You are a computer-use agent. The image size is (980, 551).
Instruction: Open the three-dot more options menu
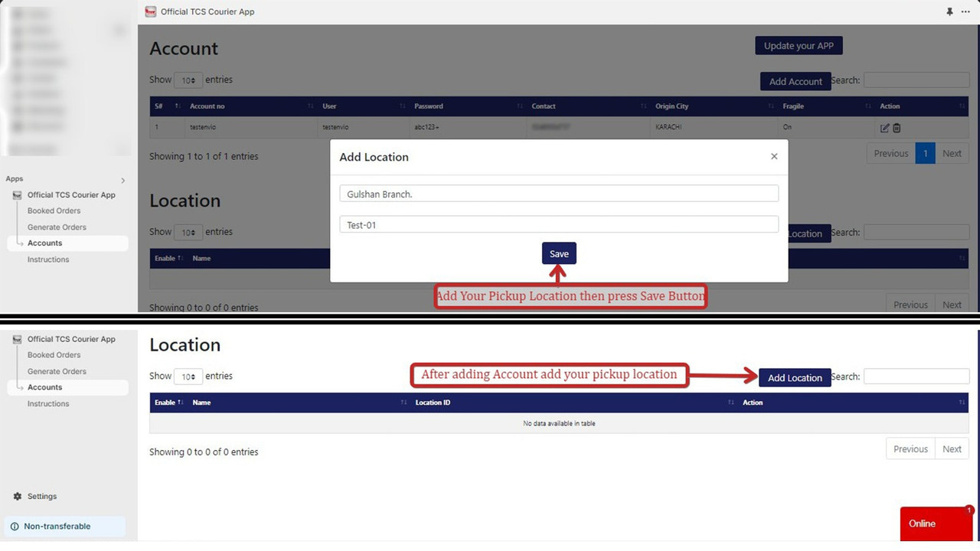point(966,12)
